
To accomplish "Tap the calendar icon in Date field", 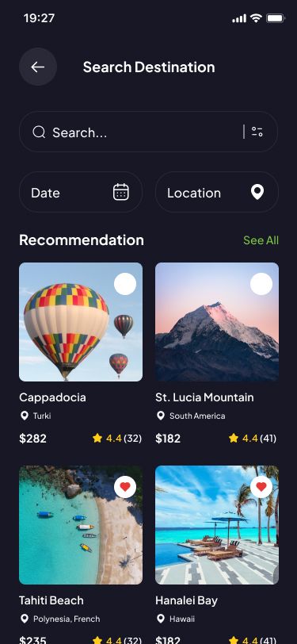I will (121, 192).
